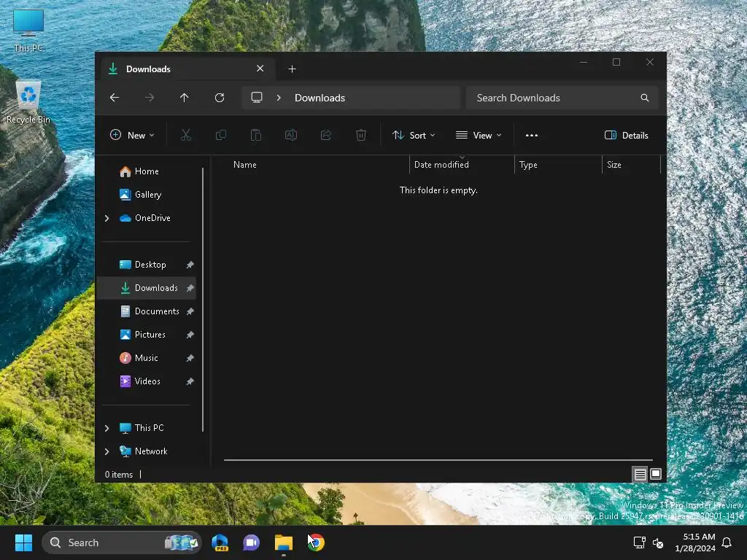Click the pin icon beside Downloads

click(190, 288)
